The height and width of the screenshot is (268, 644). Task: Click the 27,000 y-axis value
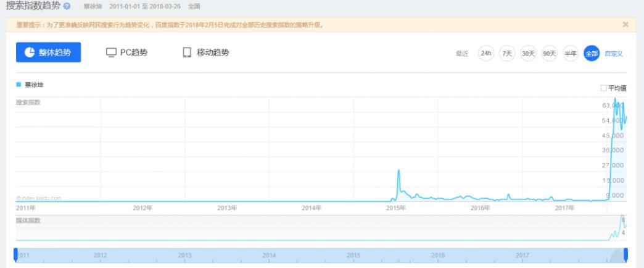tap(613, 165)
